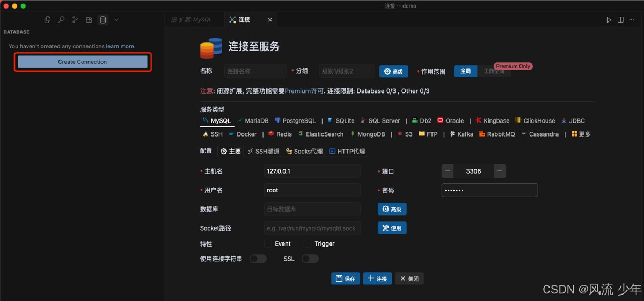The image size is (644, 301).
Task: Choose the Kafka service type
Action: point(462,134)
